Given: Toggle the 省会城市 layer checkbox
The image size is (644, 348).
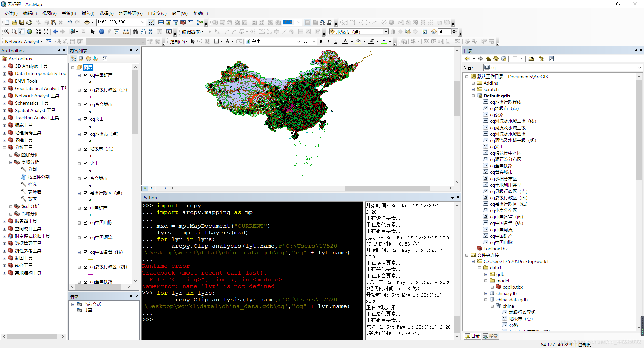Looking at the screenshot, I should point(86,179).
